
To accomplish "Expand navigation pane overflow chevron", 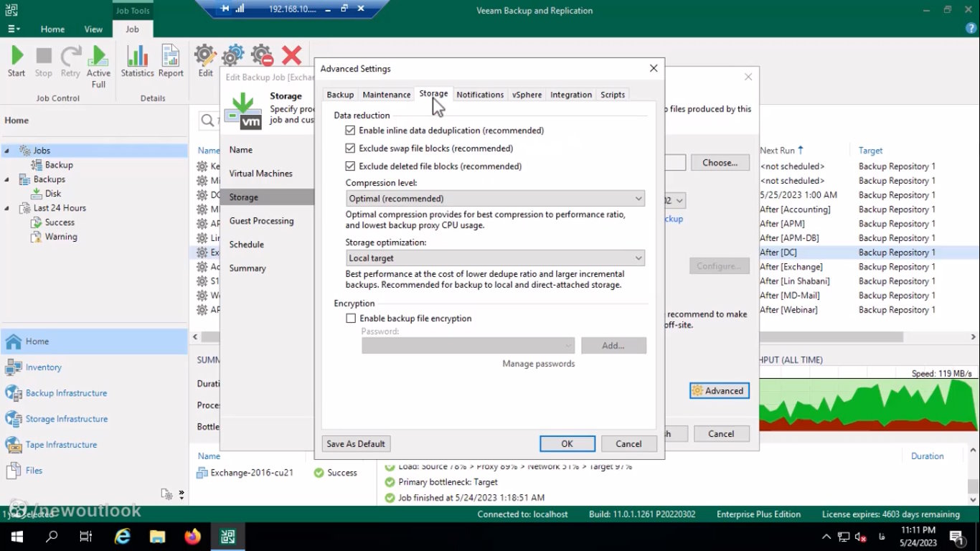I will 182,494.
